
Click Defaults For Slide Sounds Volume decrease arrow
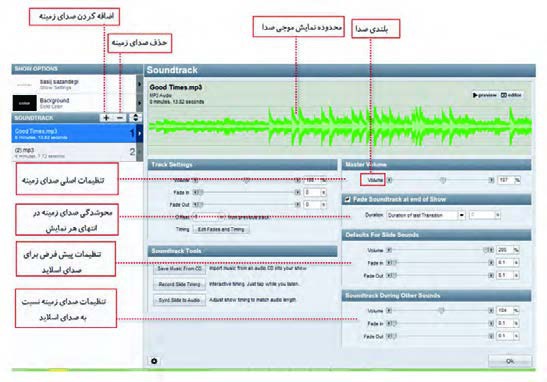point(389,250)
